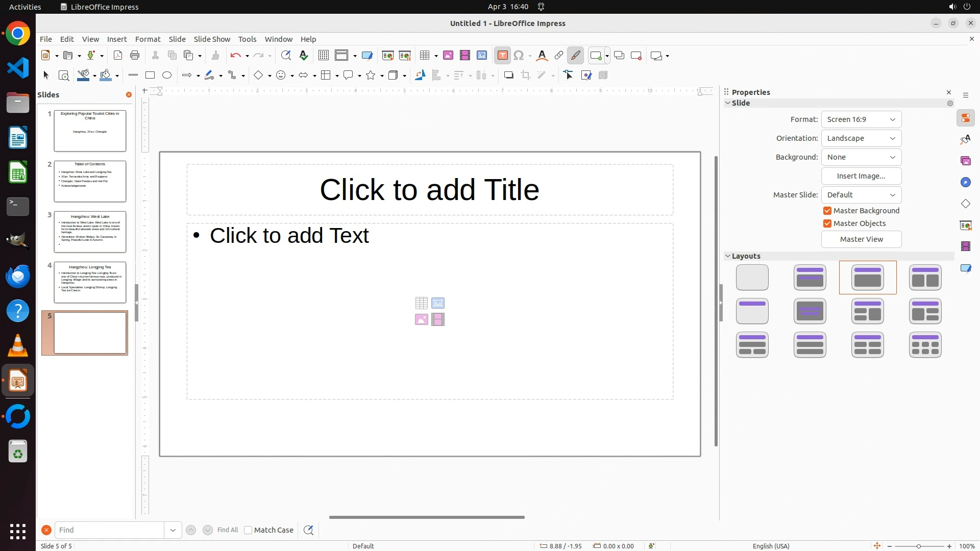Click the Insert Table toolbar icon
Image resolution: width=980 pixels, height=551 pixels.
[x=425, y=56]
